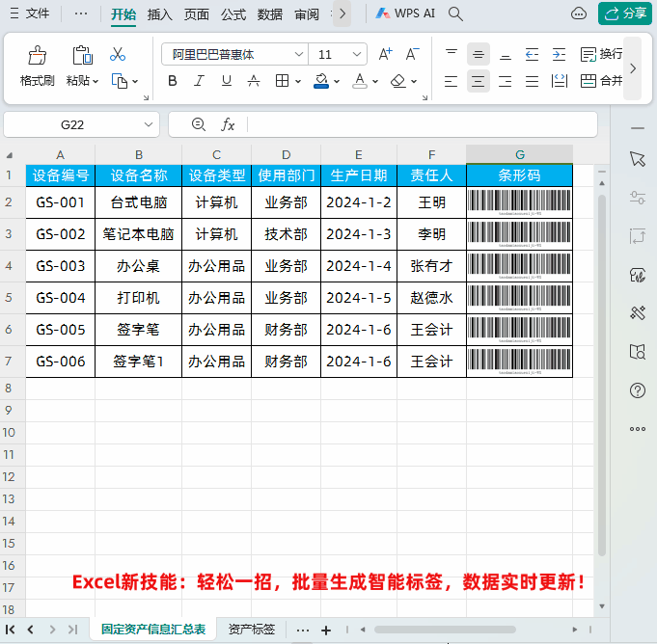Apply strikethrough formatting
657x644 pixels.
(x=254, y=80)
